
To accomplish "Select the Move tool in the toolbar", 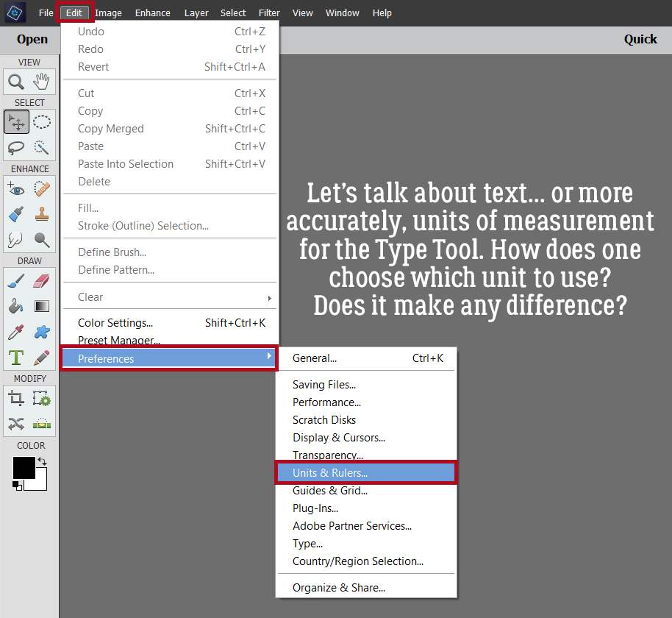I will tap(15, 121).
